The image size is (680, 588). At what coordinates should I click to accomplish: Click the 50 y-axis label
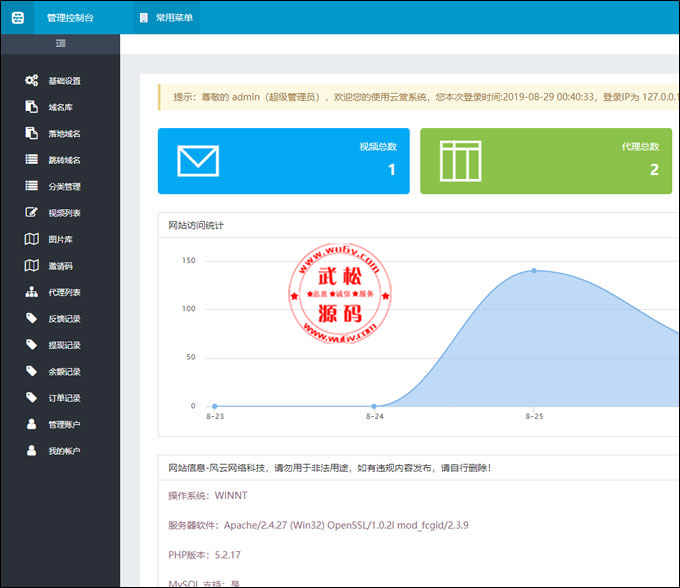coord(191,357)
